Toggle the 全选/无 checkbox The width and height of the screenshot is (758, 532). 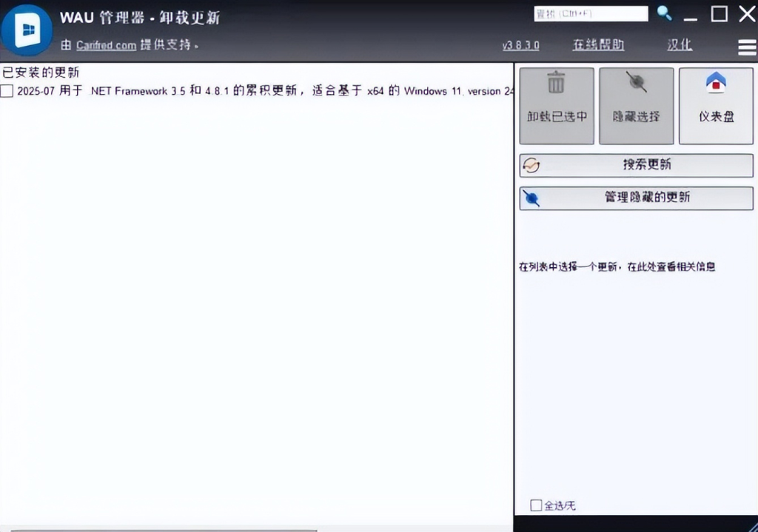pyautogui.click(x=536, y=505)
